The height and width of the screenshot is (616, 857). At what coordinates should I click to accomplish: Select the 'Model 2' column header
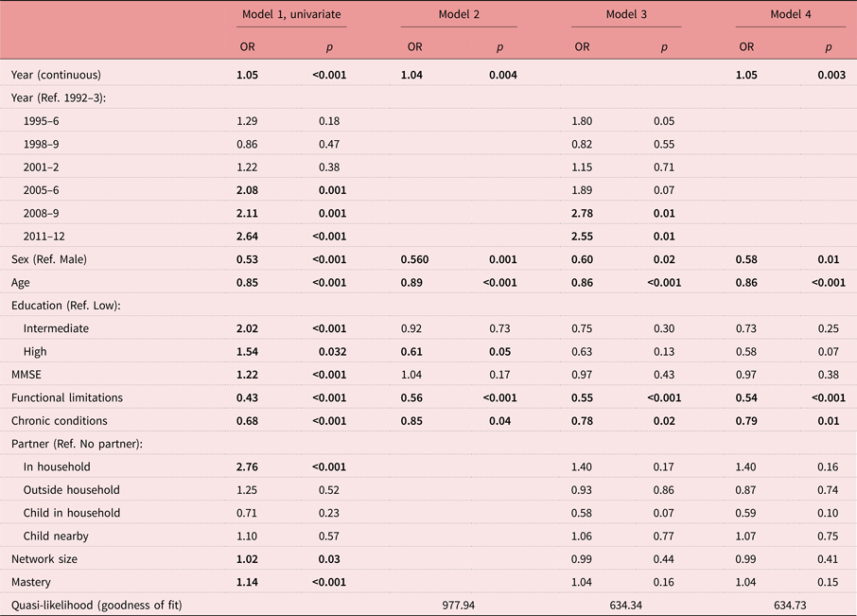click(462, 15)
